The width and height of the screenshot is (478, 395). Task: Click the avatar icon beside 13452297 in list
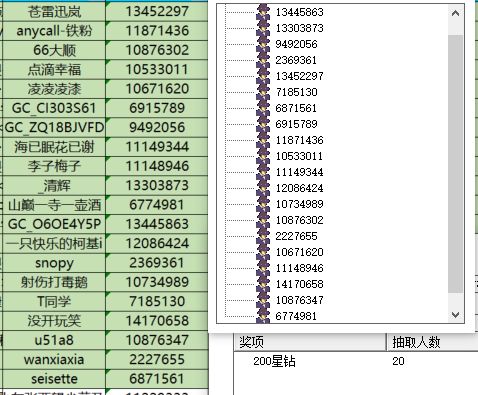(263, 76)
